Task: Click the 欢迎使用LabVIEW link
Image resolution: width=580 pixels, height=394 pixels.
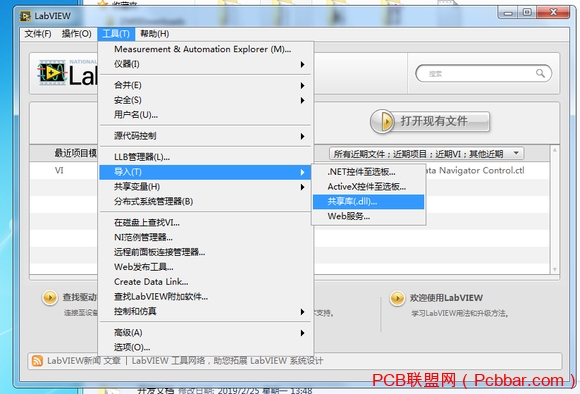Action: 446,298
